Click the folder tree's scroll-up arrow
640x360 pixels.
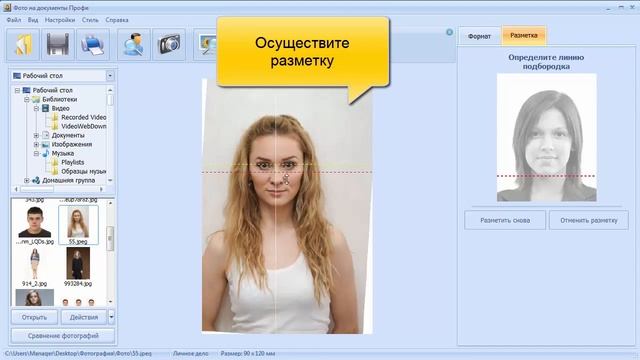click(x=110, y=90)
